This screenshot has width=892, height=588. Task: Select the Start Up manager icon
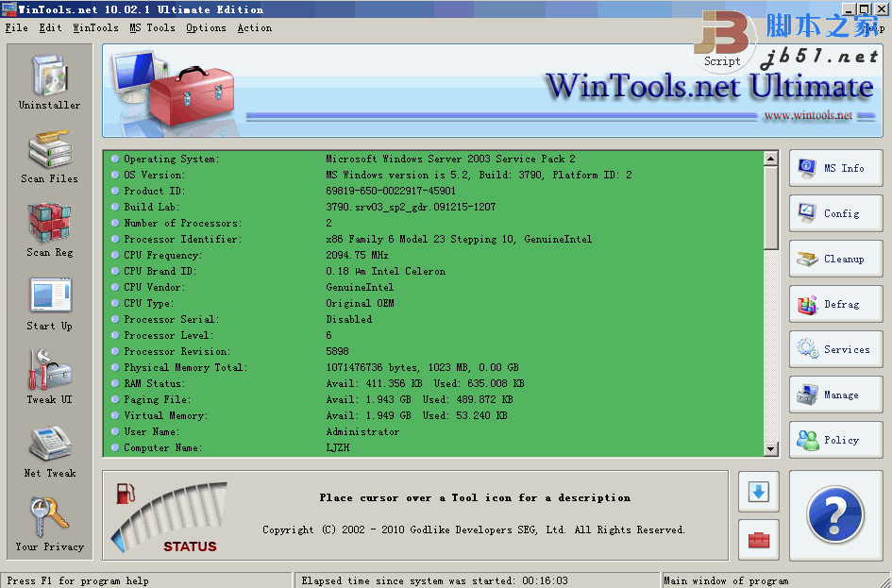coord(50,295)
